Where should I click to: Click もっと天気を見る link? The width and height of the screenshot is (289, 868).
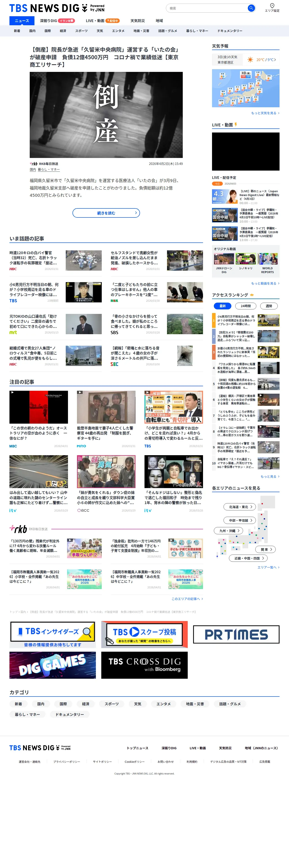coord(265,113)
